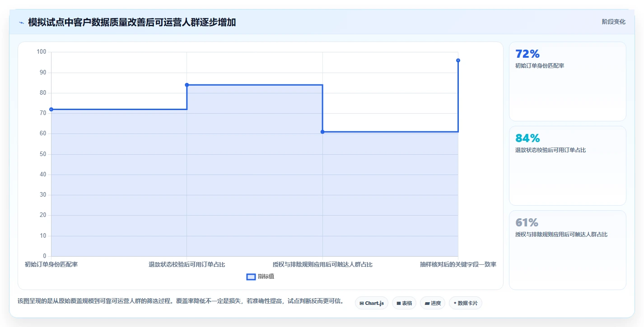Image resolution: width=644 pixels, height=327 pixels.
Task: Click the data point at value 72
Action: coord(51,109)
